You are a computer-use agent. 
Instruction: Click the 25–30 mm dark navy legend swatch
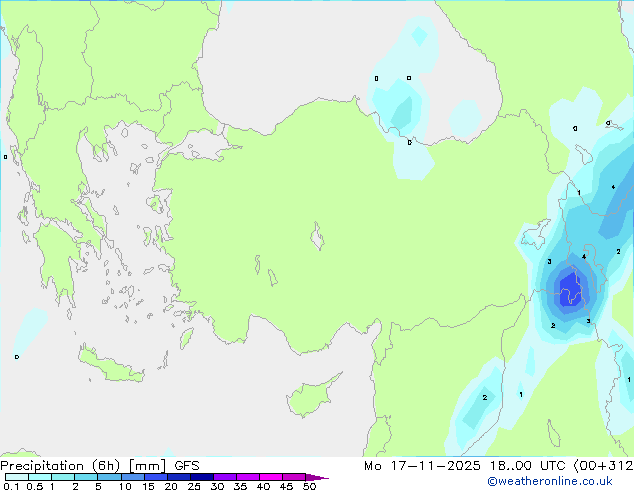click(201, 477)
